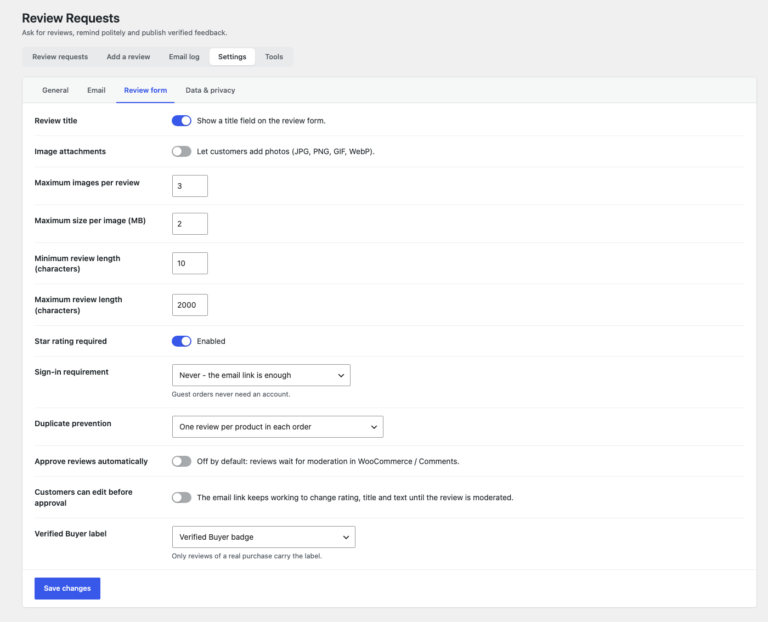Open the Duplicate prevention dropdown
768x622 pixels.
click(278, 427)
